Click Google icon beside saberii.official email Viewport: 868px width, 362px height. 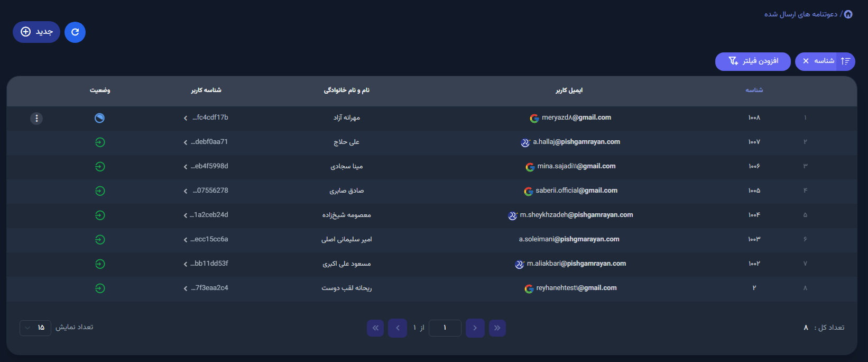529,192
